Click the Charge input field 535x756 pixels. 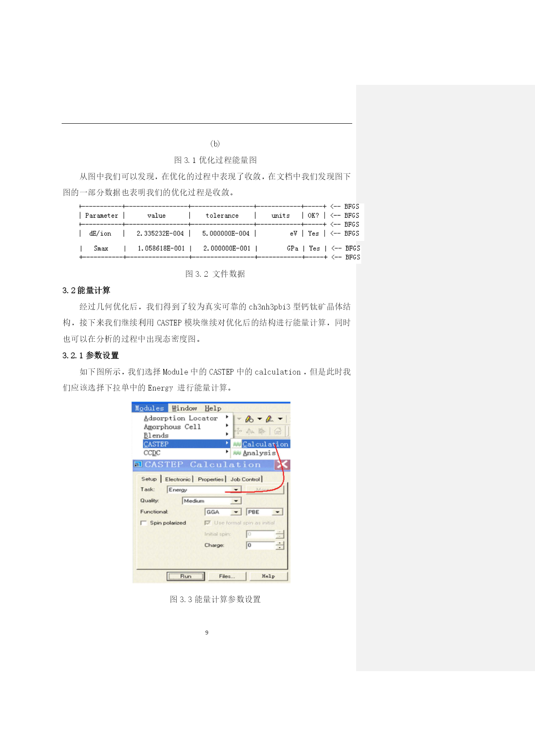point(260,545)
